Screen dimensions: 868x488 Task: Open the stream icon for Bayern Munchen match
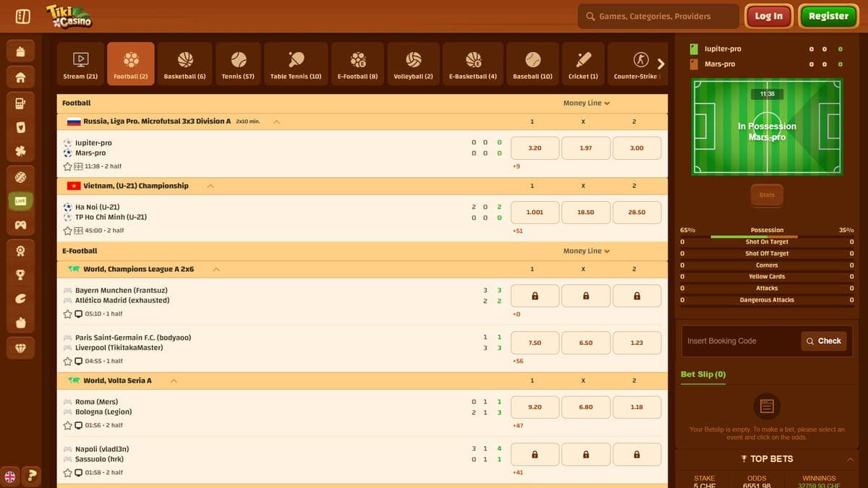79,314
